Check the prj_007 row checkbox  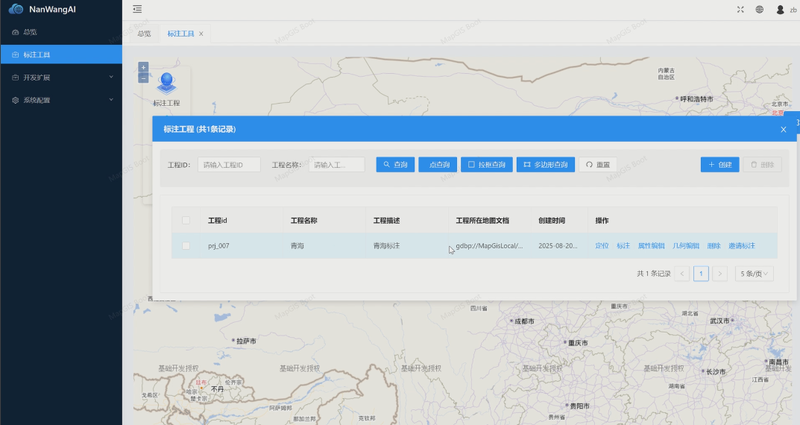pyautogui.click(x=186, y=245)
